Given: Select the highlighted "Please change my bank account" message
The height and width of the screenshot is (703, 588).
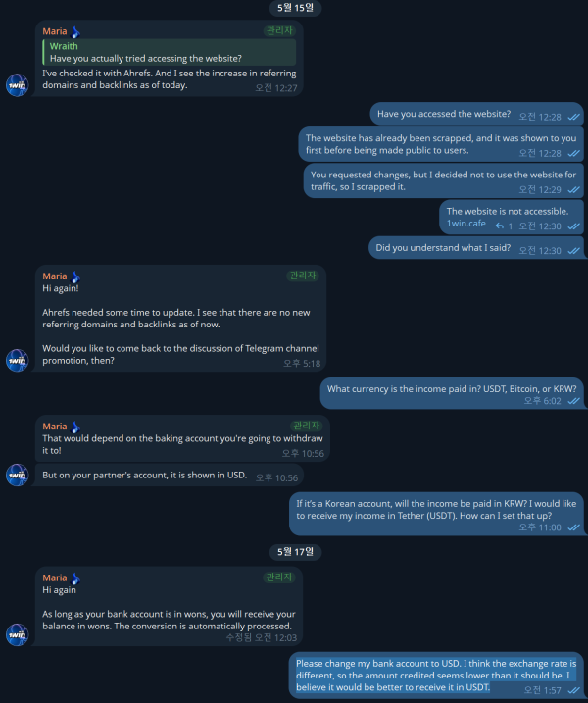Looking at the screenshot, I should [x=436, y=676].
